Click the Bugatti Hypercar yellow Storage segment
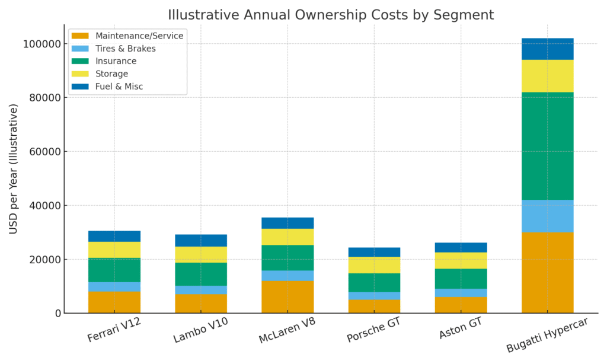 pyautogui.click(x=547, y=76)
